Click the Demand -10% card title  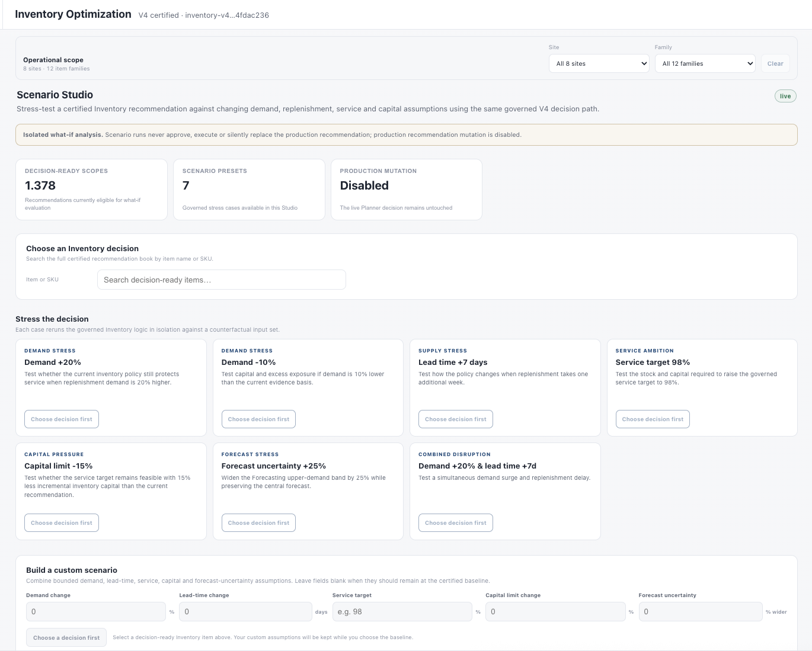[x=249, y=363]
